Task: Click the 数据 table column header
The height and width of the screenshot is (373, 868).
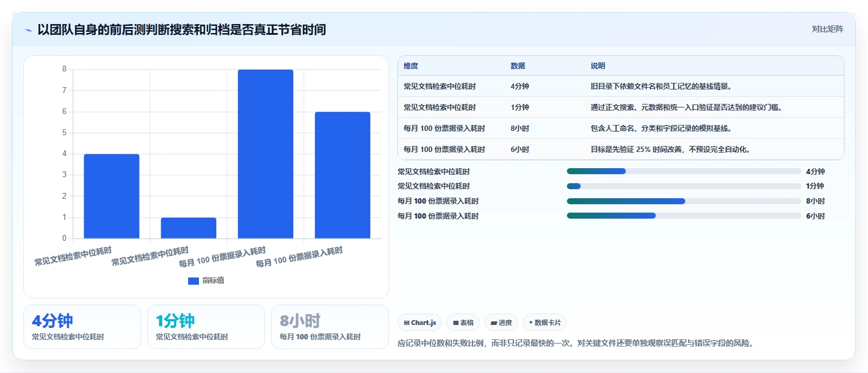Action: coord(518,66)
